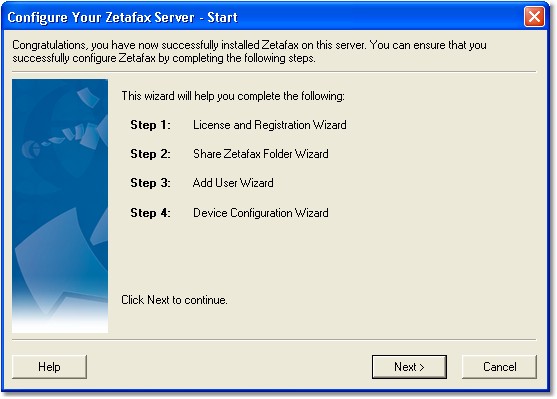The image size is (557, 399).
Task: Click the 'Click Next to continue' text
Action: point(174,300)
